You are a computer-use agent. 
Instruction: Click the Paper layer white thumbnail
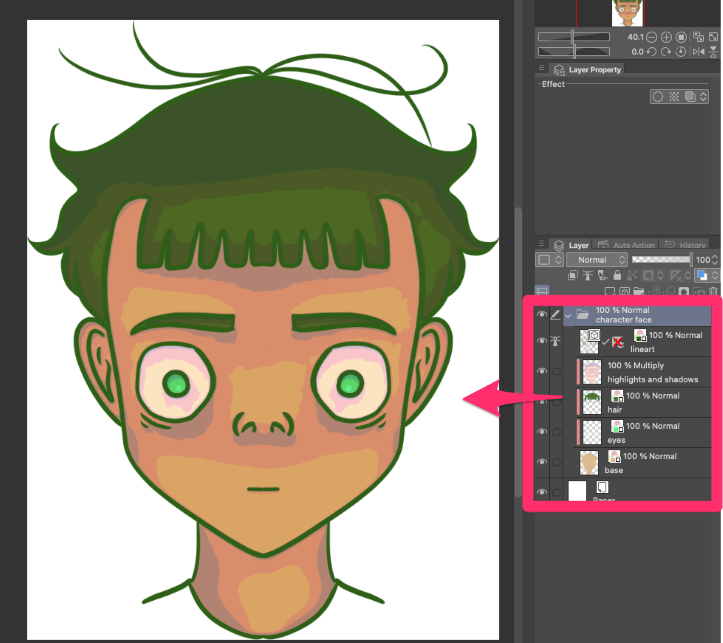pos(577,491)
